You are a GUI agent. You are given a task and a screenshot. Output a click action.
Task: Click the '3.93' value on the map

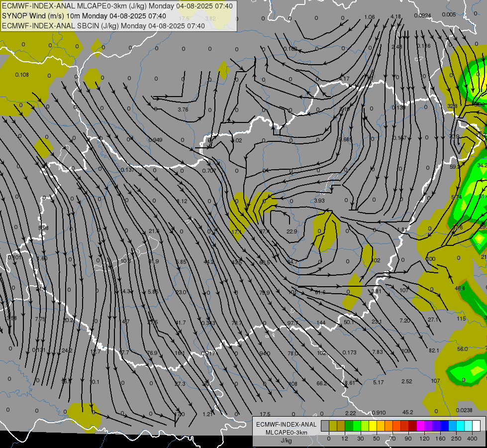click(x=319, y=201)
